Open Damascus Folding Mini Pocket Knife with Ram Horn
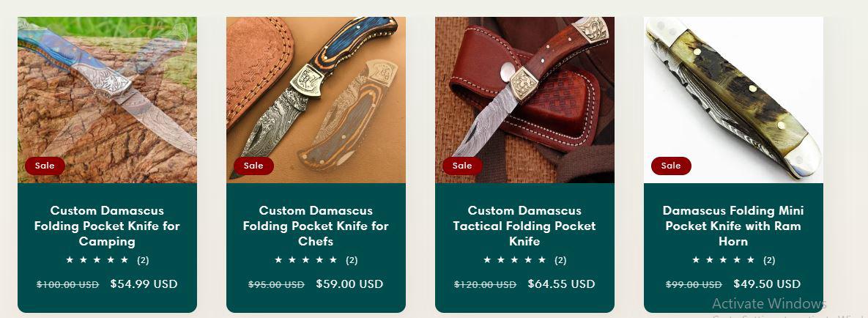Image resolution: width=868 pixels, height=318 pixels. [x=733, y=226]
